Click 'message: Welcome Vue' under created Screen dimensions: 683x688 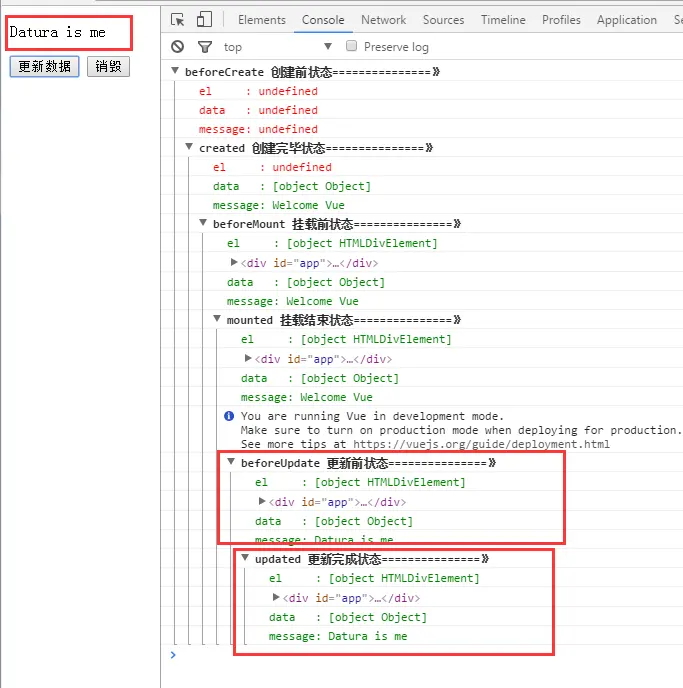pyautogui.click(x=279, y=205)
